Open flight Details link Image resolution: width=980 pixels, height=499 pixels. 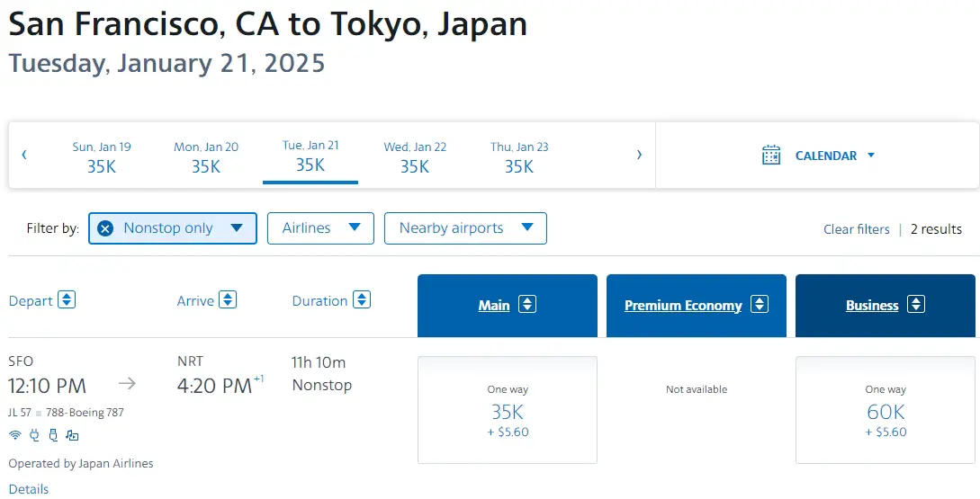point(29,489)
